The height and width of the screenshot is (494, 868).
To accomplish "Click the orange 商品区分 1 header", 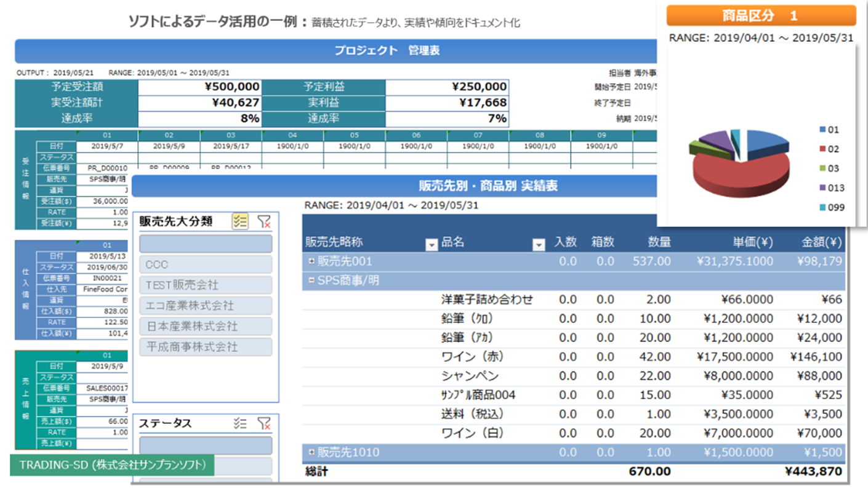I will point(761,15).
